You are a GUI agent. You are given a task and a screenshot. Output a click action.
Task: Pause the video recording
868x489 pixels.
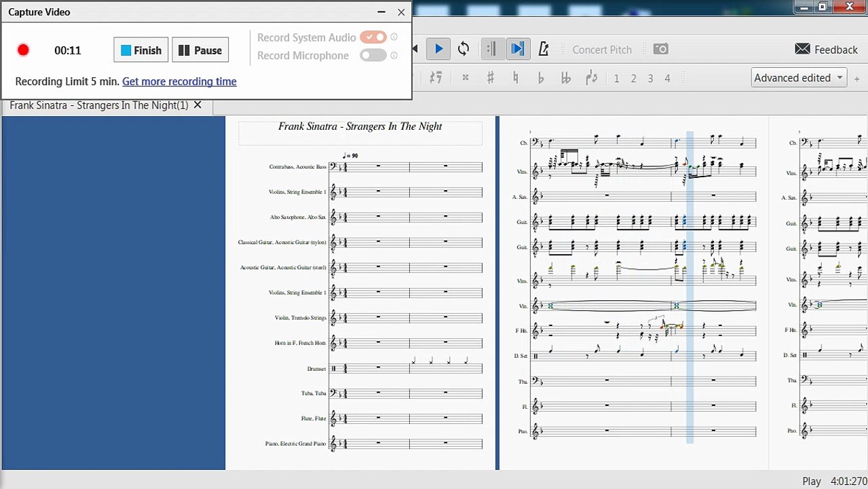click(x=200, y=50)
